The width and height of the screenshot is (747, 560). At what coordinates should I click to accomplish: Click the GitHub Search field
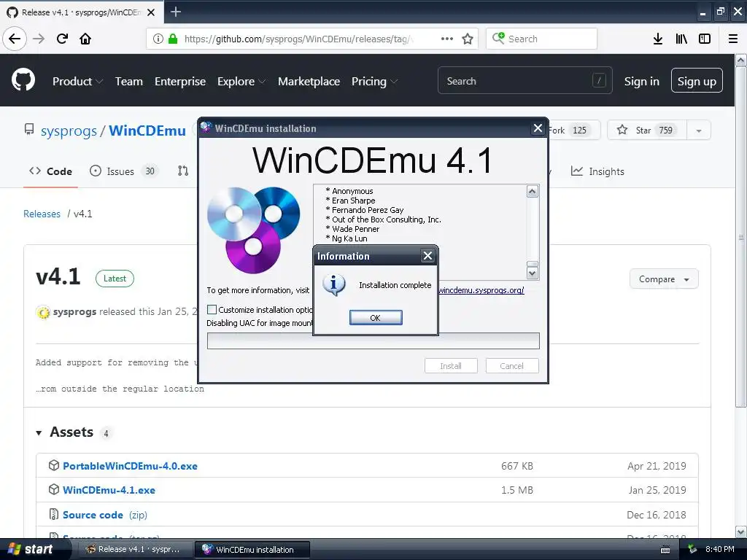coord(525,80)
